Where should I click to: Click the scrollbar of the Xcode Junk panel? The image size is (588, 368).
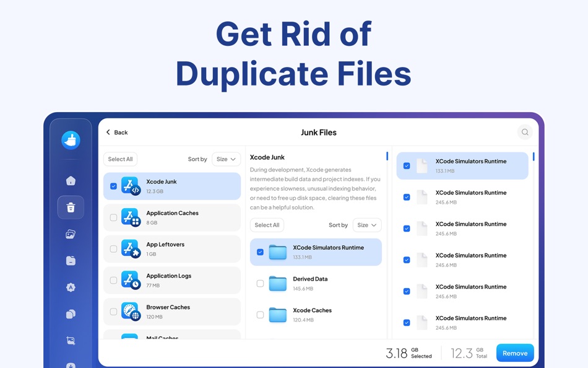click(x=387, y=156)
